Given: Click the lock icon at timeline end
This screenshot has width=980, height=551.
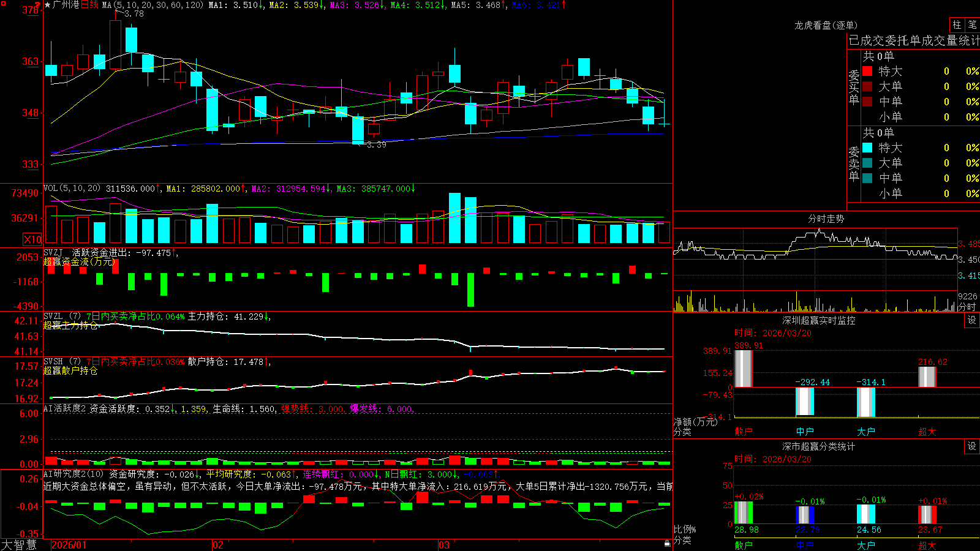Looking at the screenshot, I should point(667,543).
